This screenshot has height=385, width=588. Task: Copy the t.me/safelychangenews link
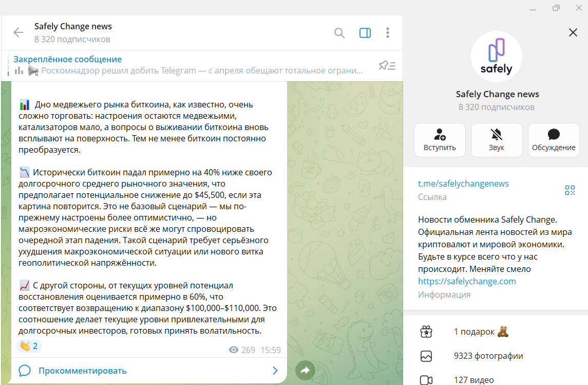click(464, 184)
